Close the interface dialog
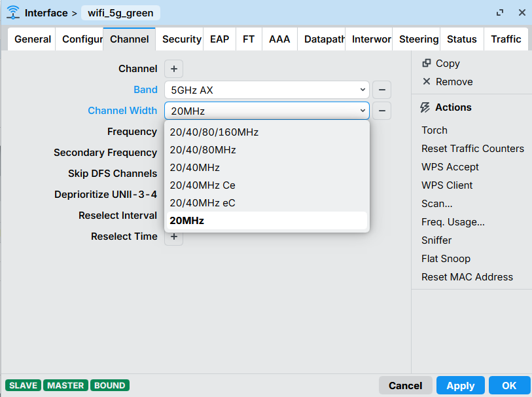Screen dimensions: 532x397 point(522,13)
